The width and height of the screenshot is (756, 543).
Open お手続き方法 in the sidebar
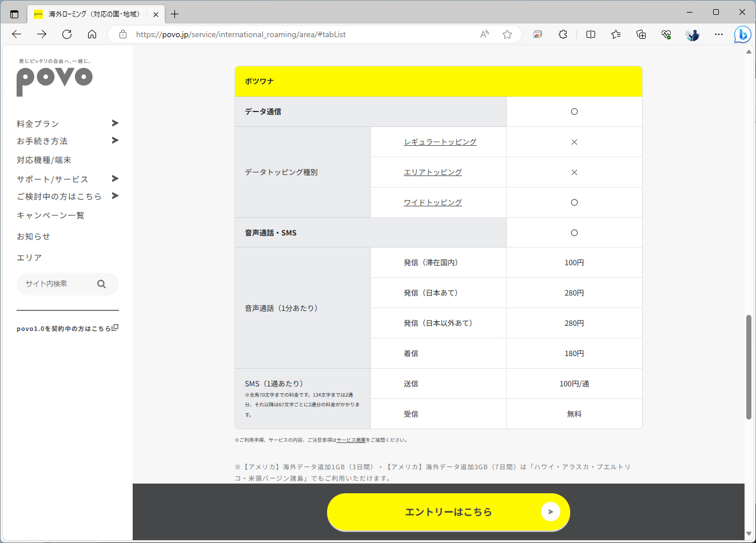pos(42,141)
